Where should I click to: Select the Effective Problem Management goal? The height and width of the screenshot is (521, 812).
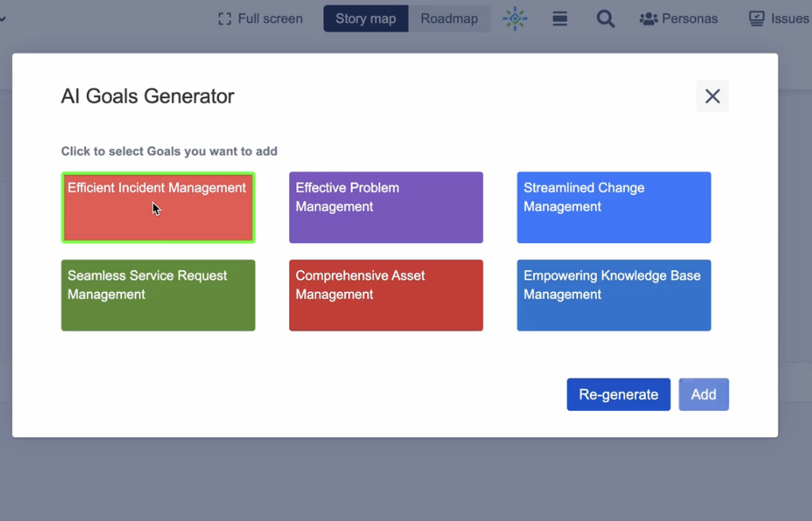385,207
